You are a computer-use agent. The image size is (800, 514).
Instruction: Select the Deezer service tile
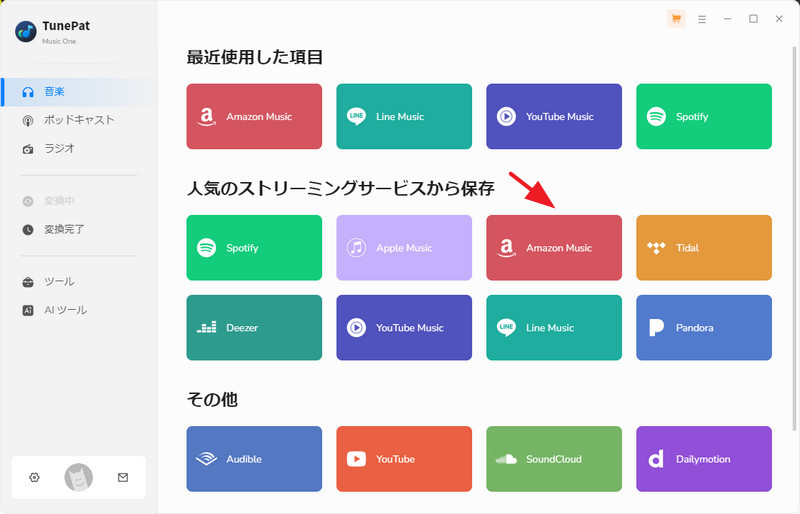(x=254, y=328)
